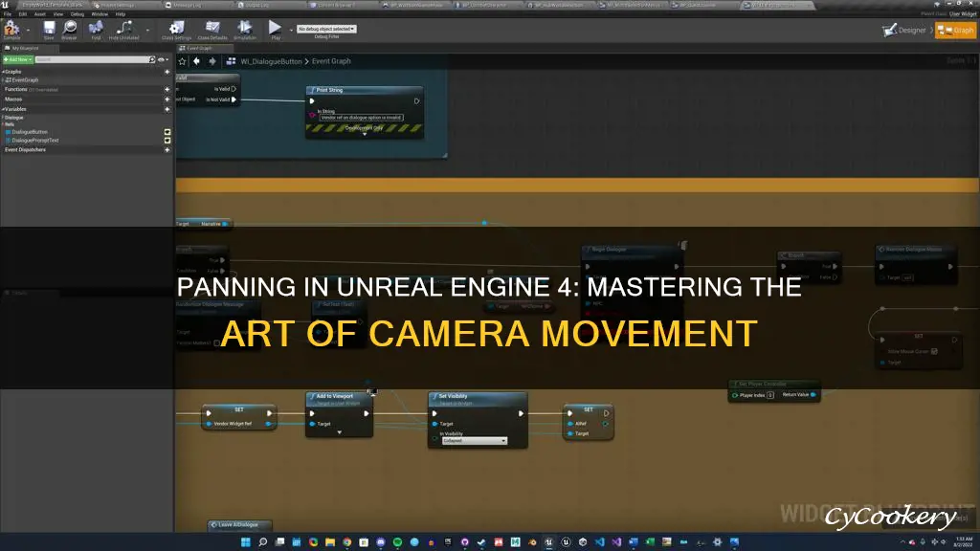Toggle DialoguePromptText variable visibility eye

[167, 140]
